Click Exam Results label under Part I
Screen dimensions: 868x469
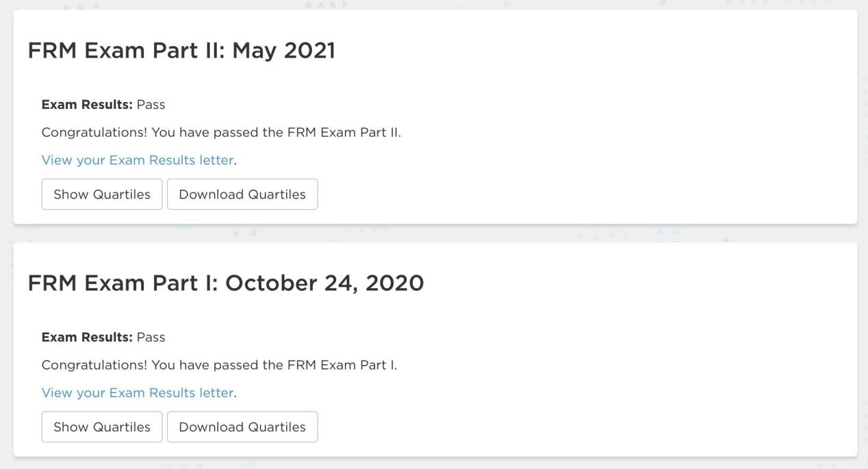tap(87, 337)
